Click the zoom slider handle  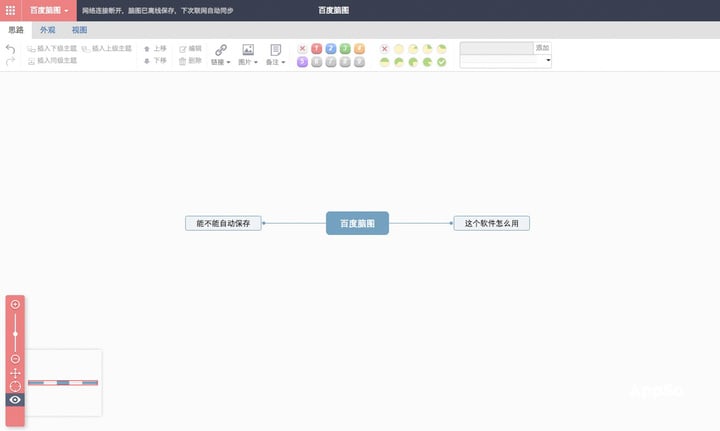(15, 334)
